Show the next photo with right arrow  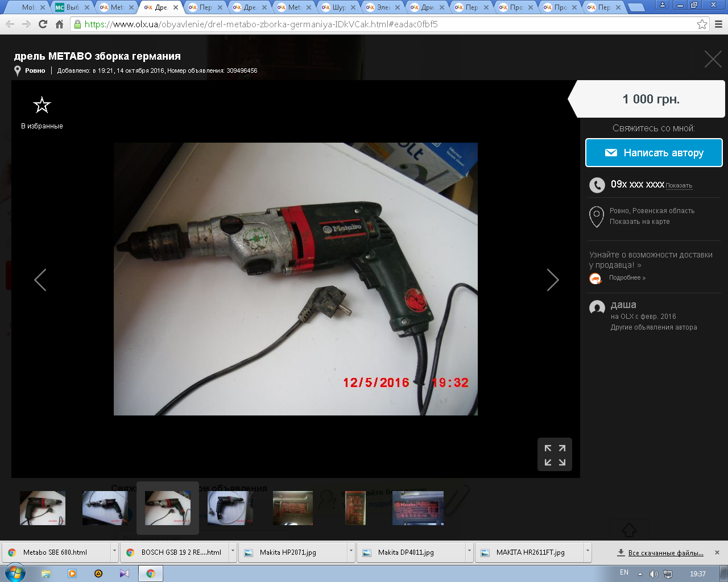[x=553, y=280]
